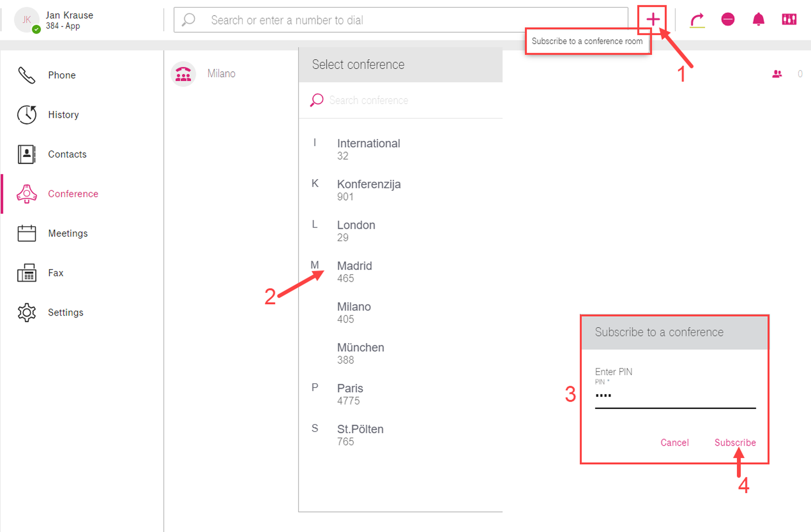The height and width of the screenshot is (532, 811).
Task: Go to the History section
Action: pyautogui.click(x=63, y=115)
